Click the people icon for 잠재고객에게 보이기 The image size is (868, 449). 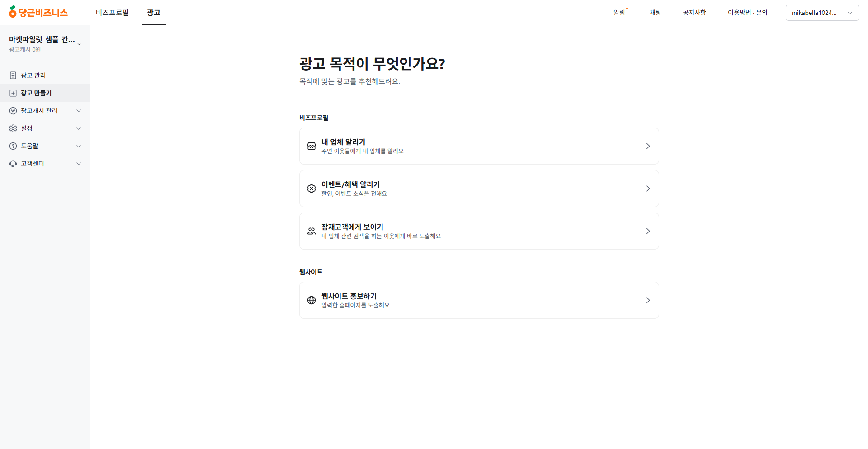(x=311, y=231)
